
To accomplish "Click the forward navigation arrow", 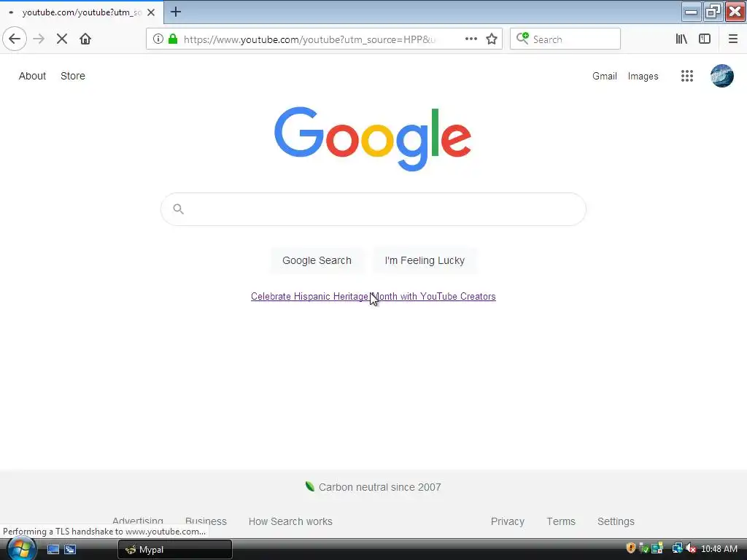I will [39, 39].
